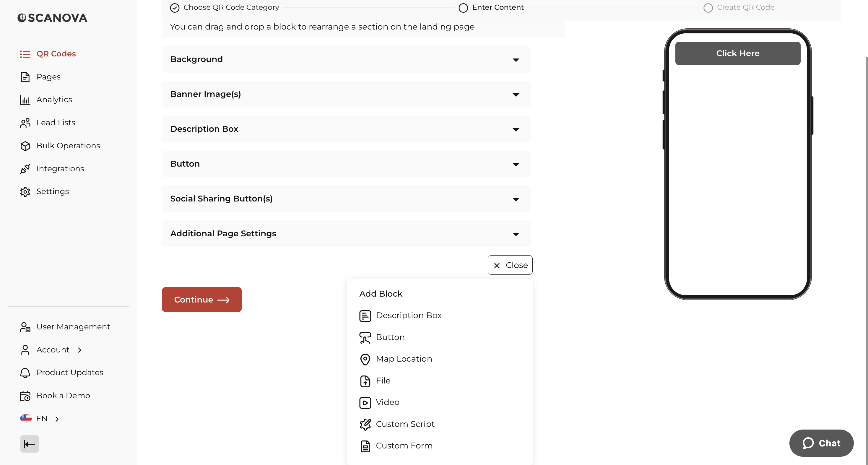Open Integrations in sidebar

point(60,168)
